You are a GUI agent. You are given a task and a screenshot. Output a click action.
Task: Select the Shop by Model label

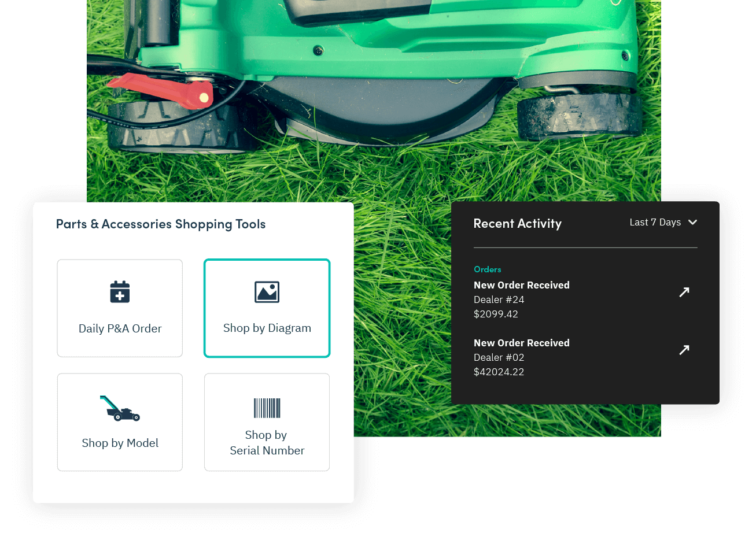point(120,443)
